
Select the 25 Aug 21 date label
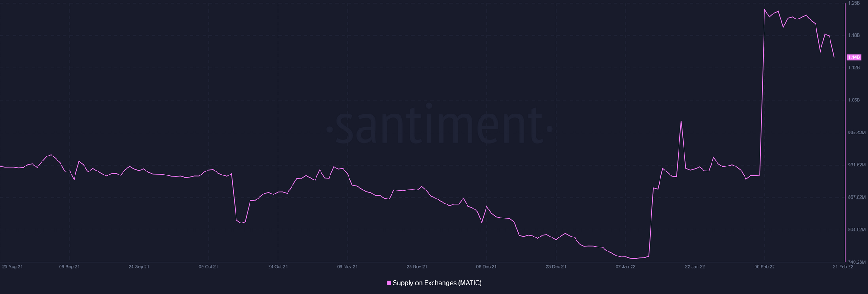pyautogui.click(x=12, y=267)
